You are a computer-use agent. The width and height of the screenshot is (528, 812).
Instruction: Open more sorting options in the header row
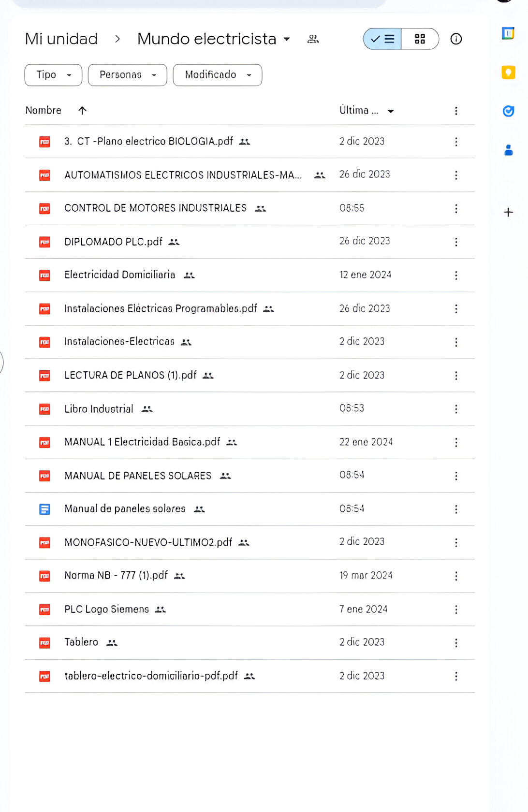point(456,111)
